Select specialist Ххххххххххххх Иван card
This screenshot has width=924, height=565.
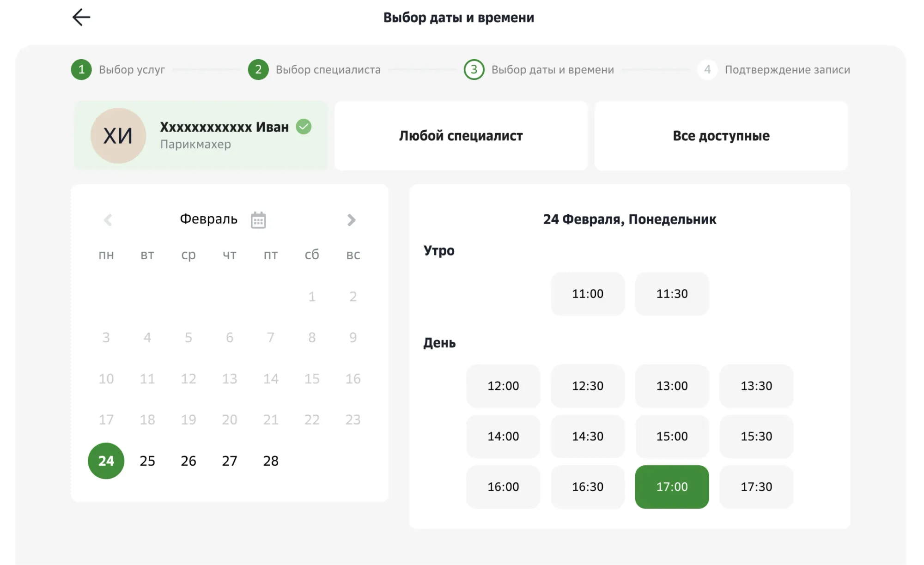201,135
